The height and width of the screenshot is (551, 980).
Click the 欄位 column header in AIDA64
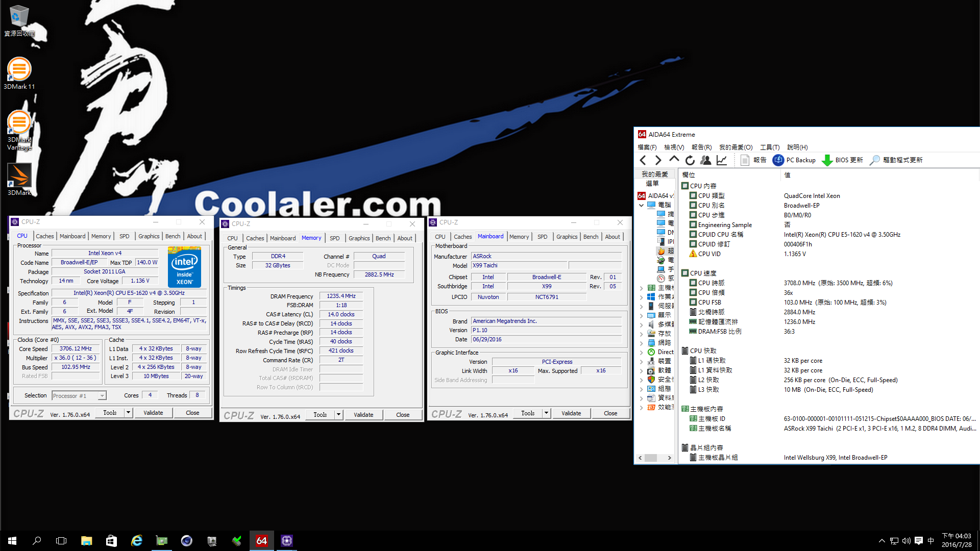[x=729, y=175]
